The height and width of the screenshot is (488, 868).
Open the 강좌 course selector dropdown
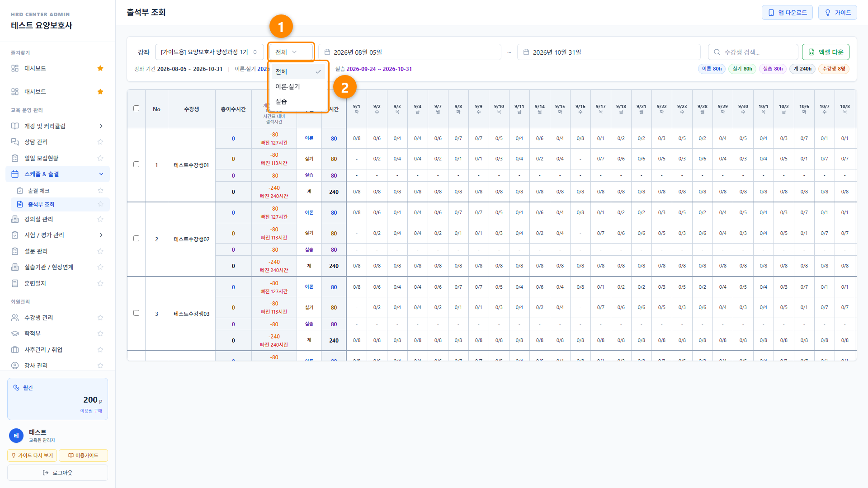(209, 52)
